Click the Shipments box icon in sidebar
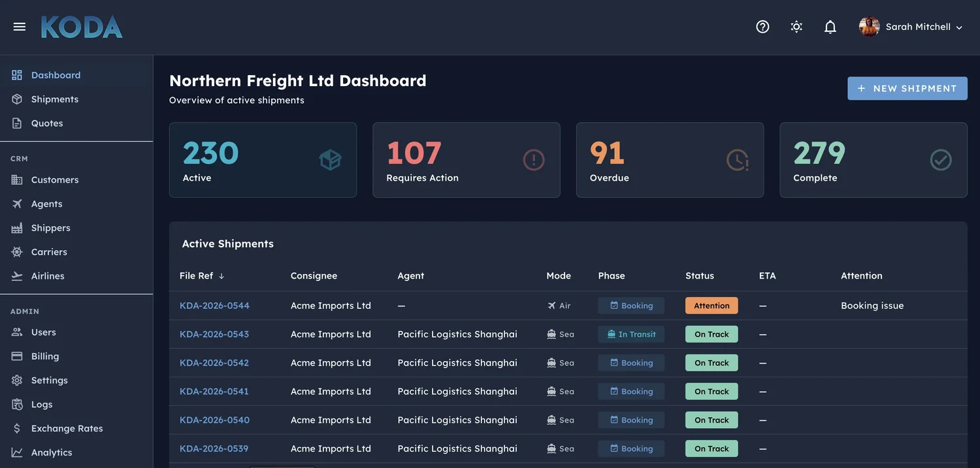Image resolution: width=980 pixels, height=468 pixels. click(17, 99)
